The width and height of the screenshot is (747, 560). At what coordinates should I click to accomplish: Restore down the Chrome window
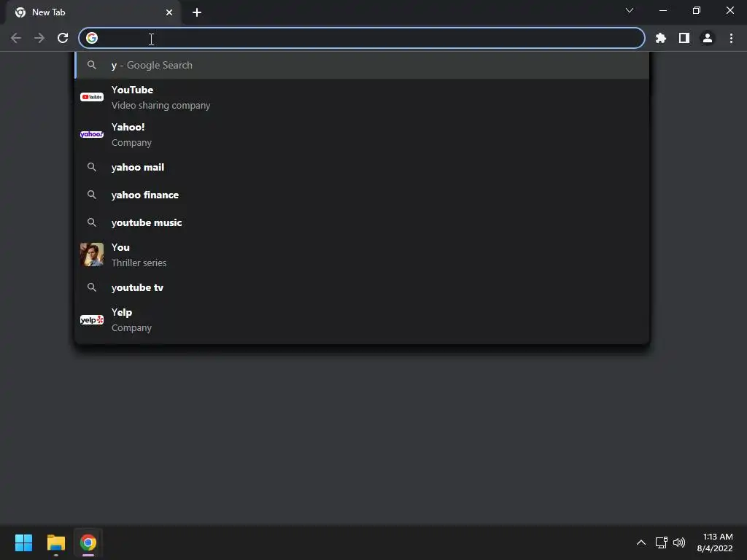pyautogui.click(x=697, y=10)
